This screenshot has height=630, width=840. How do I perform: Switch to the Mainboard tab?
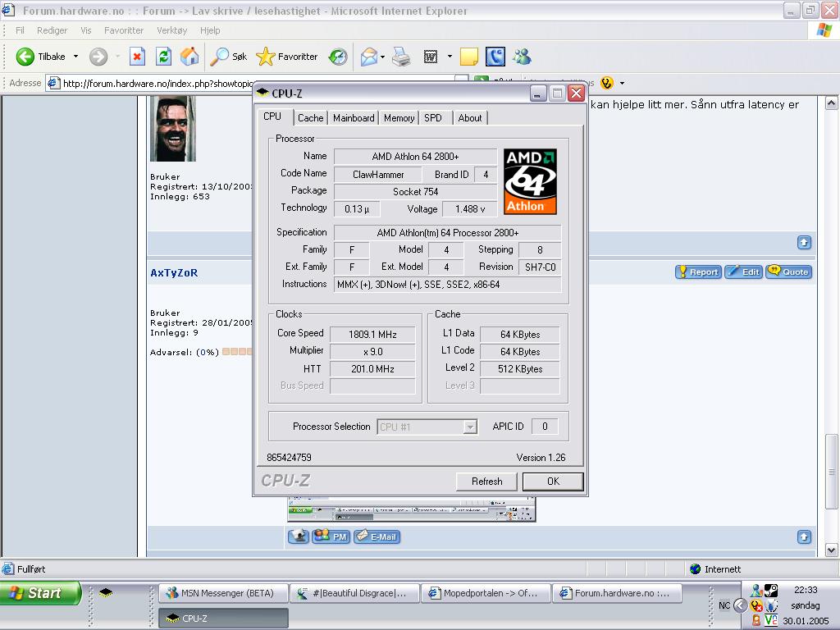[354, 118]
